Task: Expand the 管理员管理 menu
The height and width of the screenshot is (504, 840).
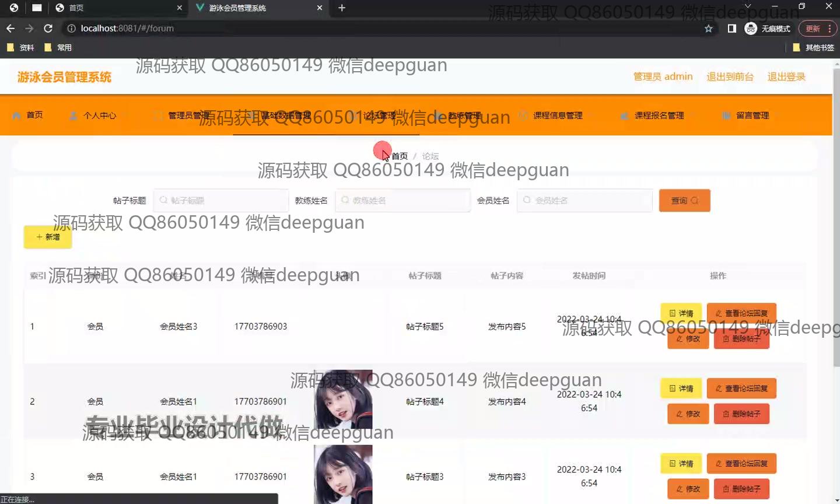Action: pos(188,116)
